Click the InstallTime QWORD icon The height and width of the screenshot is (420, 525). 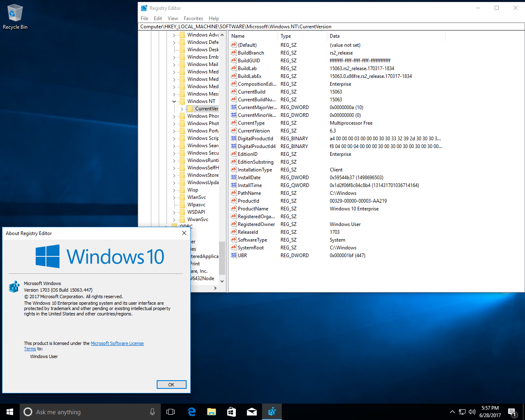(x=234, y=185)
